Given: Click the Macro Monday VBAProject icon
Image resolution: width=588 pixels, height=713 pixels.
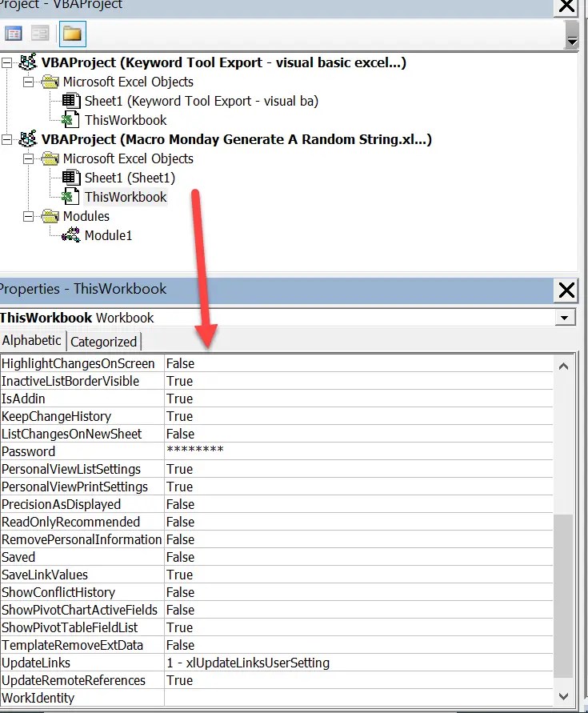Looking at the screenshot, I should (27, 139).
